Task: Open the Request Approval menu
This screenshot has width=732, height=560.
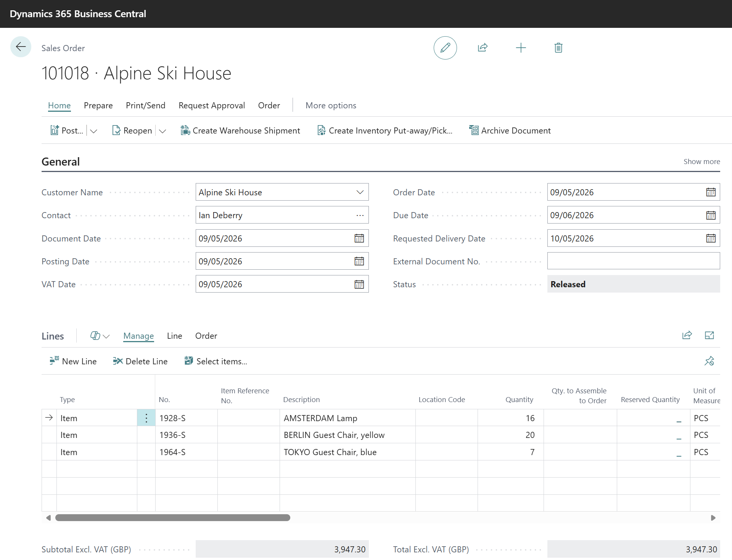Action: [212, 105]
